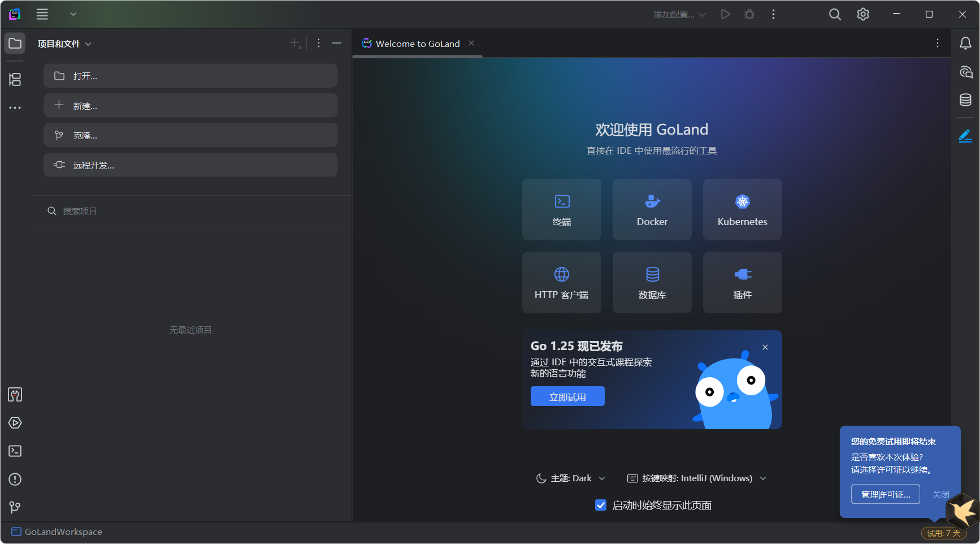Open the Terminal tool window icon
The image size is (980, 544).
pyautogui.click(x=15, y=451)
